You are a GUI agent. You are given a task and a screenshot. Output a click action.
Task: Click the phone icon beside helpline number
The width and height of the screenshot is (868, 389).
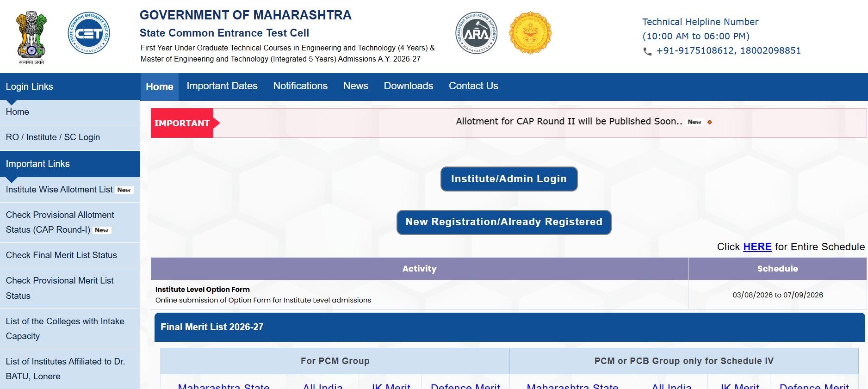[x=647, y=51]
